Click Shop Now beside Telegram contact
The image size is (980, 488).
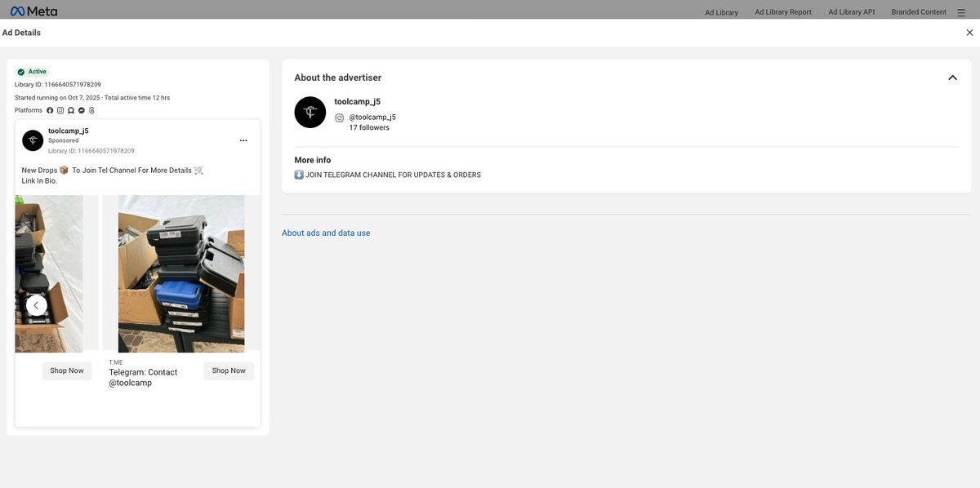tap(229, 370)
